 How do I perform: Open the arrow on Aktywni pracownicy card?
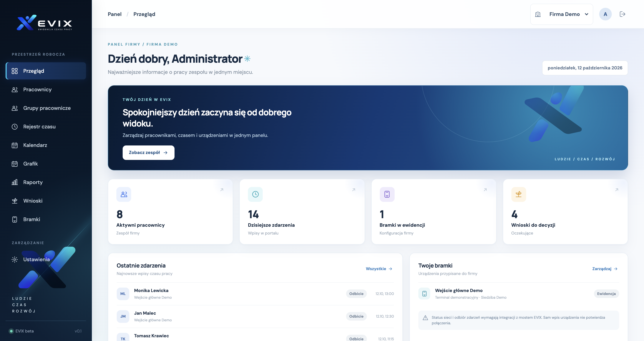[x=222, y=190]
